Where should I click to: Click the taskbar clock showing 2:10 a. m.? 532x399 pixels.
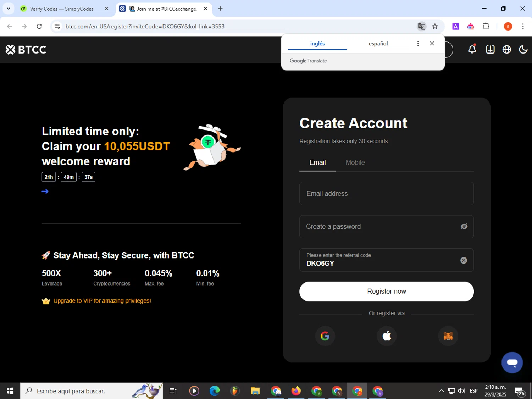click(495, 391)
